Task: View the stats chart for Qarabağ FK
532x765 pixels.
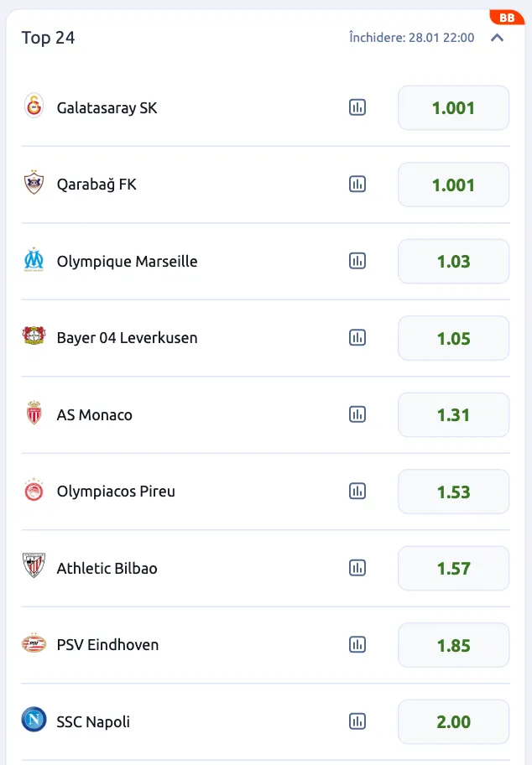Action: (357, 185)
